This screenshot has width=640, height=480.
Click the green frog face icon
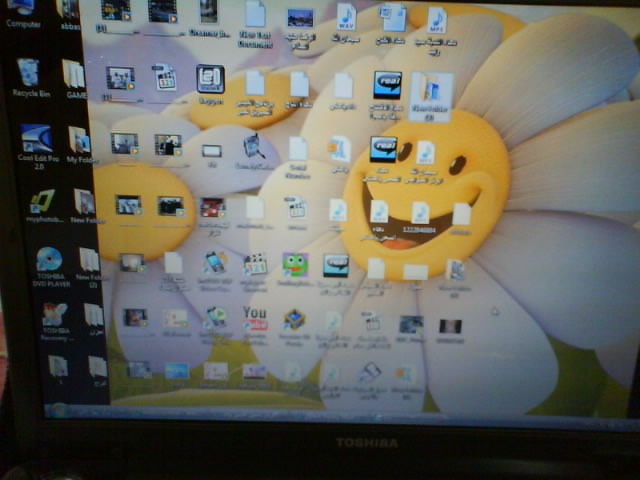tap(295, 264)
